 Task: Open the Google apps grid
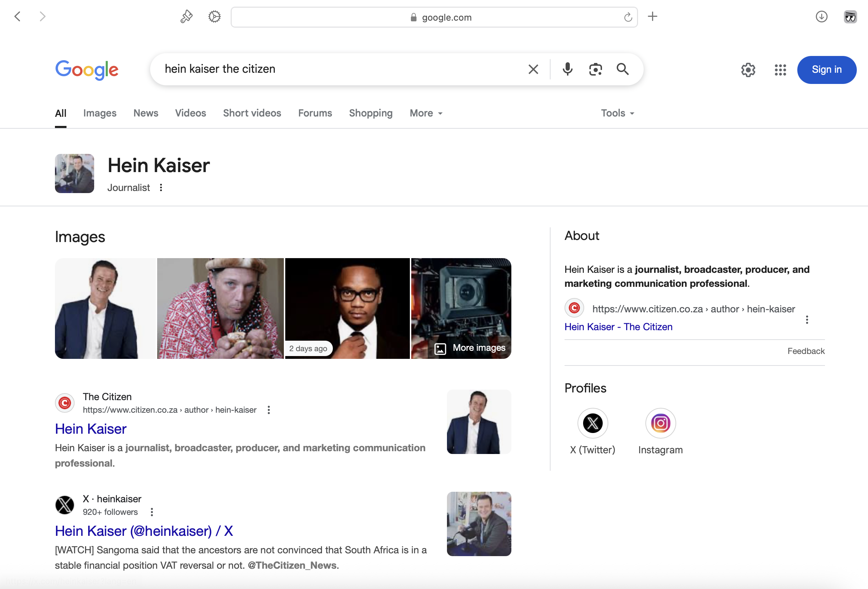(780, 70)
